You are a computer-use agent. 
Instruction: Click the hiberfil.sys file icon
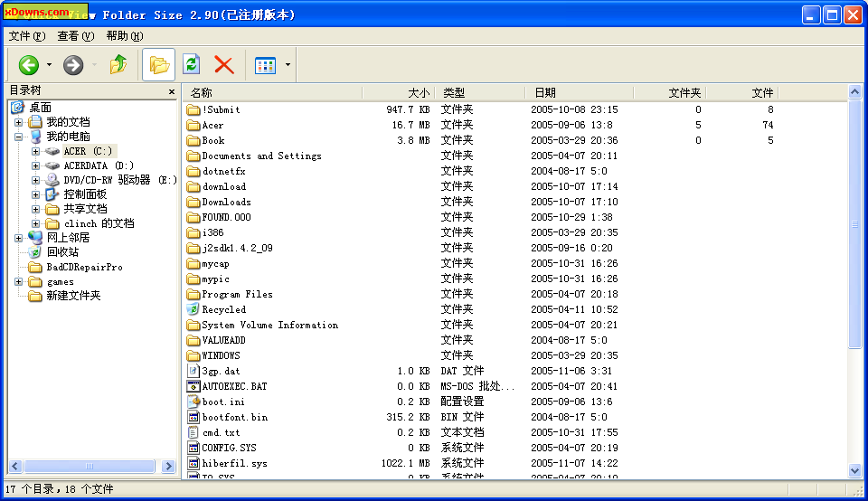[x=193, y=463]
